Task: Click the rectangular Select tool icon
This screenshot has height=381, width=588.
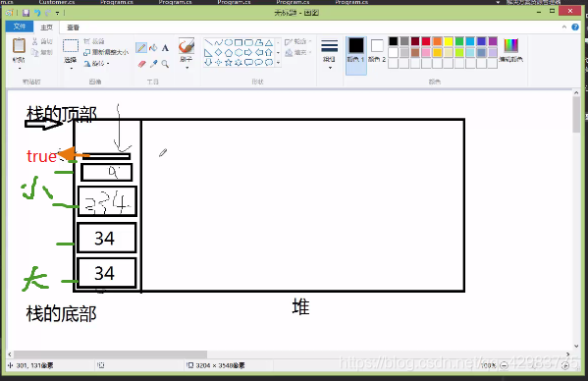Action: point(71,46)
